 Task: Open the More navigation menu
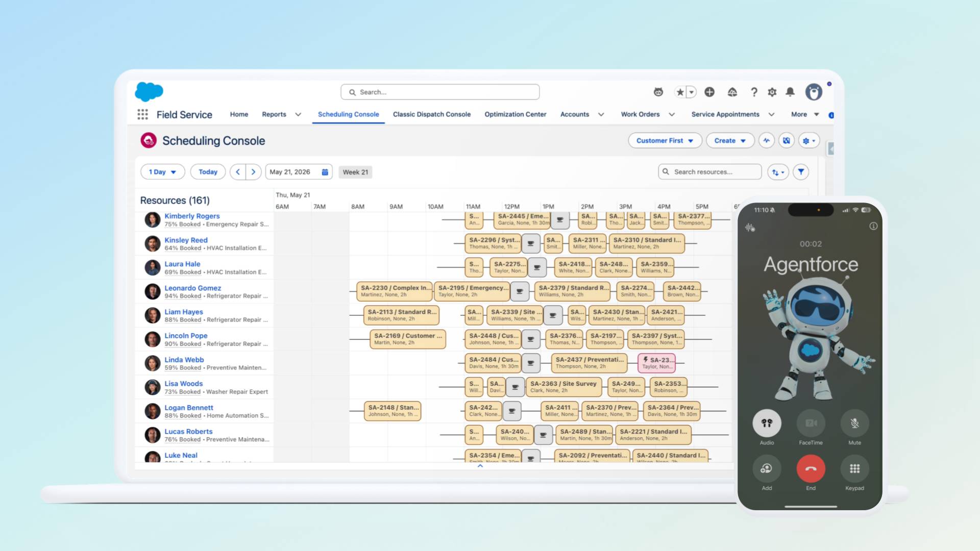coord(805,114)
